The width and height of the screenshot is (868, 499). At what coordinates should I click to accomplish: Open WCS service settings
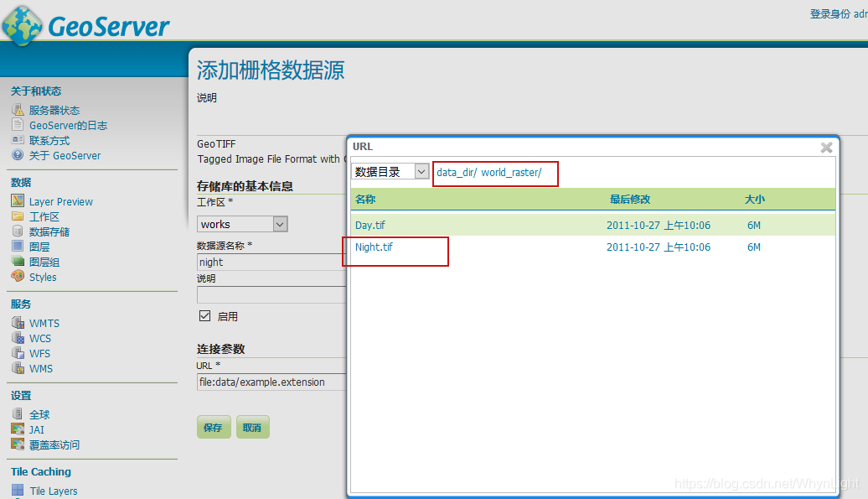pyautogui.click(x=40, y=338)
